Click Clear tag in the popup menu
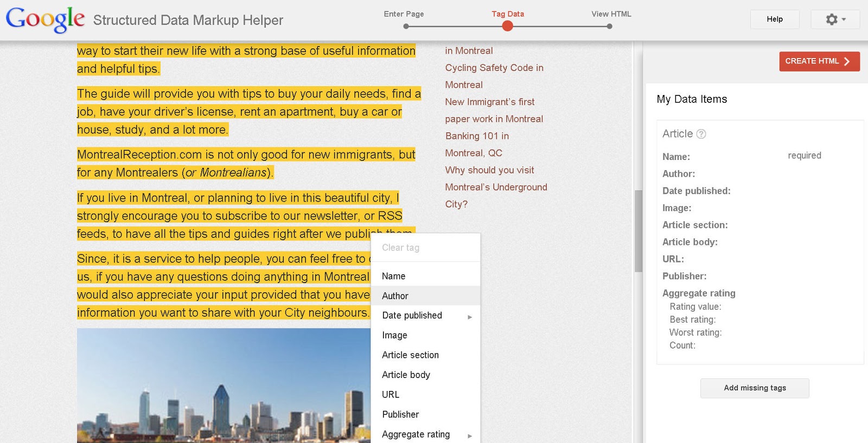 pos(425,248)
